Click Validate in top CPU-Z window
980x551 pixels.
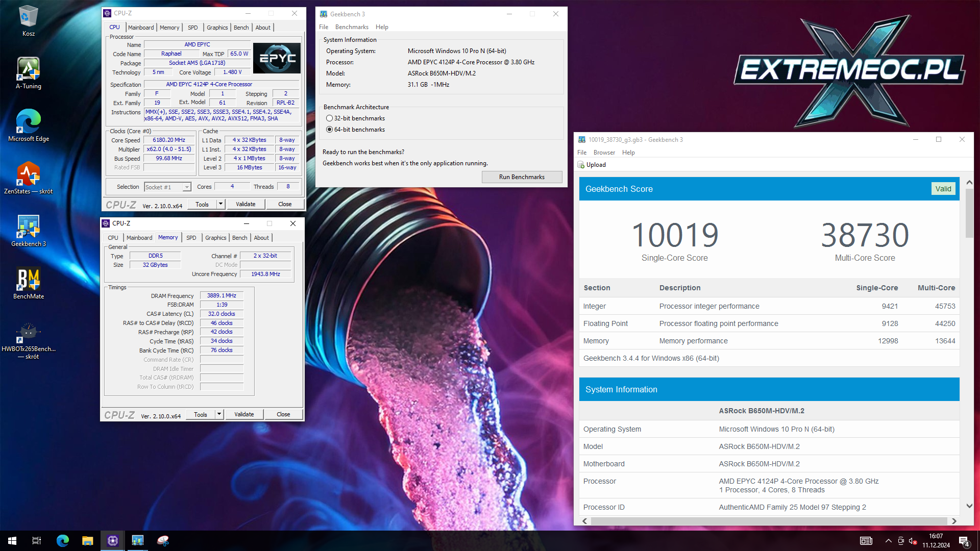coord(246,204)
